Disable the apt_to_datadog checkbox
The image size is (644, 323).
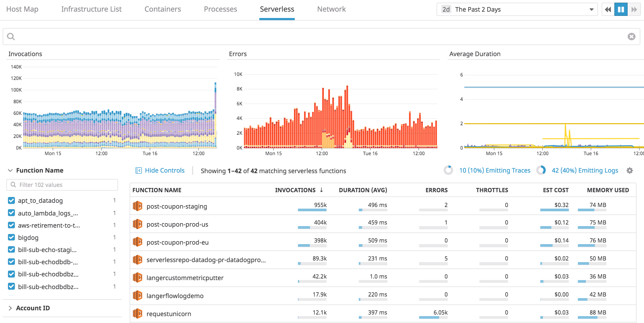(x=11, y=200)
